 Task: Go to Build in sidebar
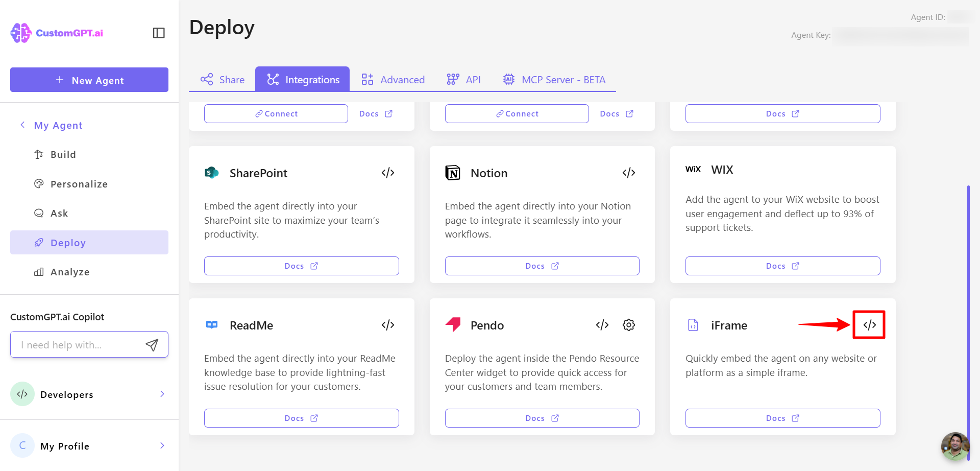pyautogui.click(x=89, y=154)
